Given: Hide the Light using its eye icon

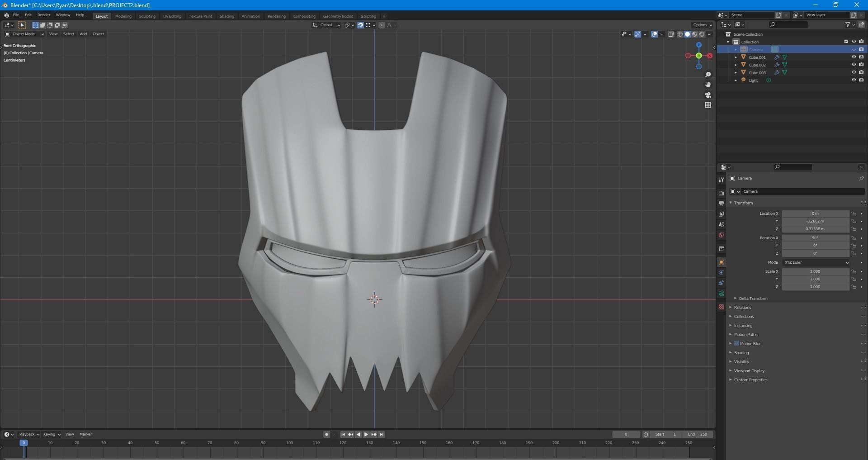Looking at the screenshot, I should point(854,80).
